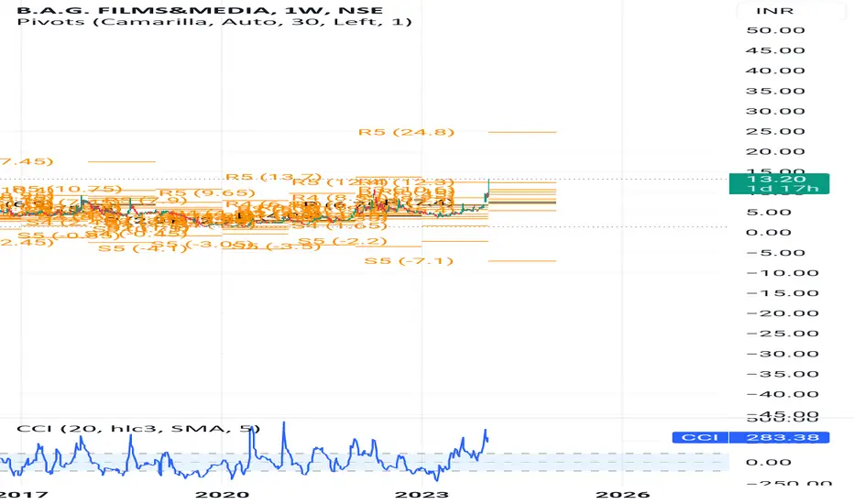Click the S5 pivot line at -7.1
Screen dimensions: 854x504
522,261
